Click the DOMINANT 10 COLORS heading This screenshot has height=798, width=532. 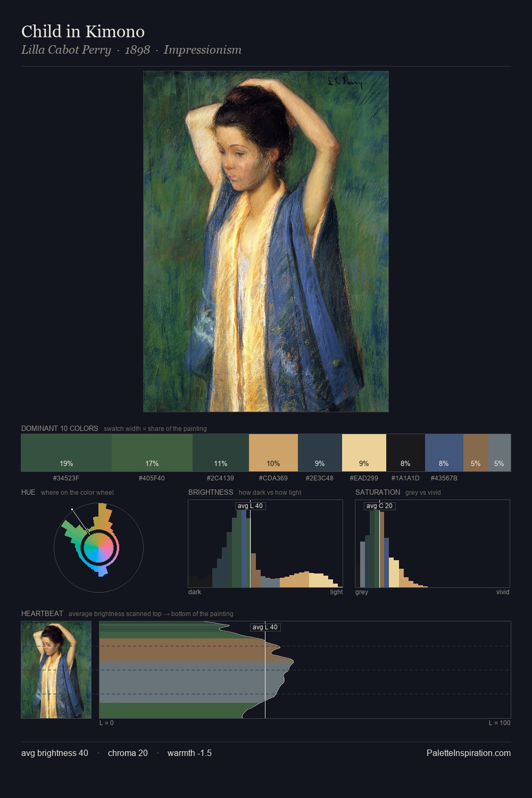tap(60, 428)
